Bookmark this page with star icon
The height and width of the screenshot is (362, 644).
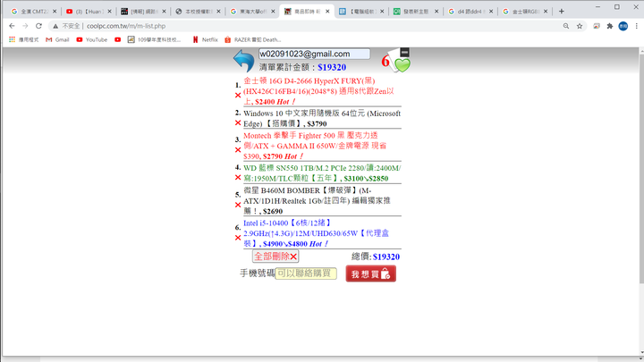click(580, 26)
